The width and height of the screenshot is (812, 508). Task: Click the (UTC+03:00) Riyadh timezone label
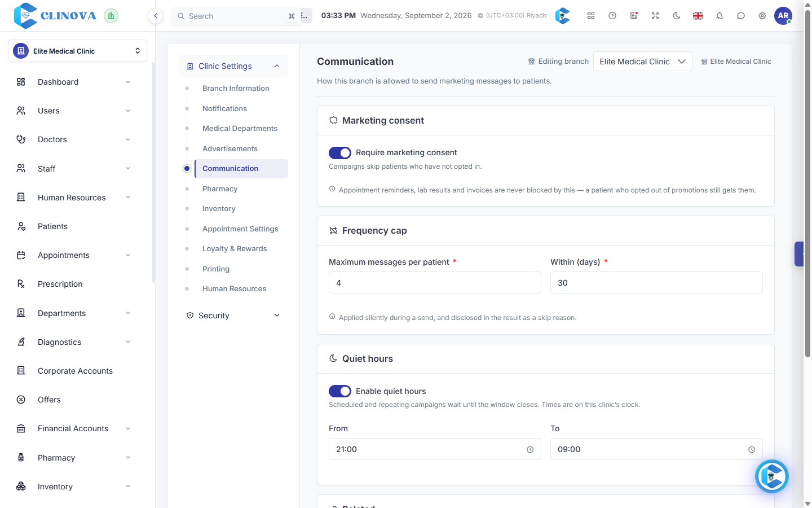click(512, 16)
